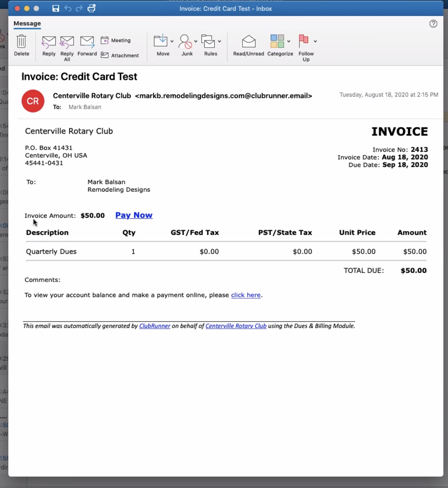Mark the sender as Junk
The height and width of the screenshot is (488, 448).
pos(186,41)
